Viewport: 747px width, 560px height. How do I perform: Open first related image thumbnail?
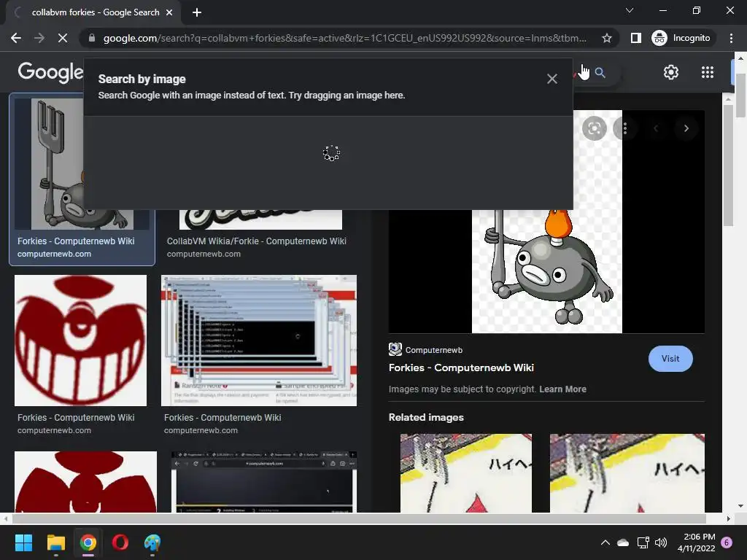[466, 472]
